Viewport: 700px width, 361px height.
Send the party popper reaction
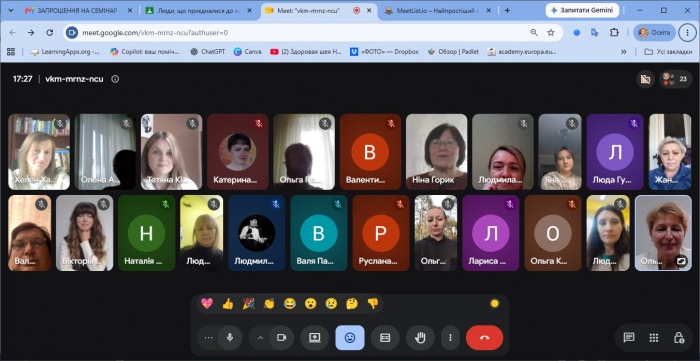click(x=248, y=304)
